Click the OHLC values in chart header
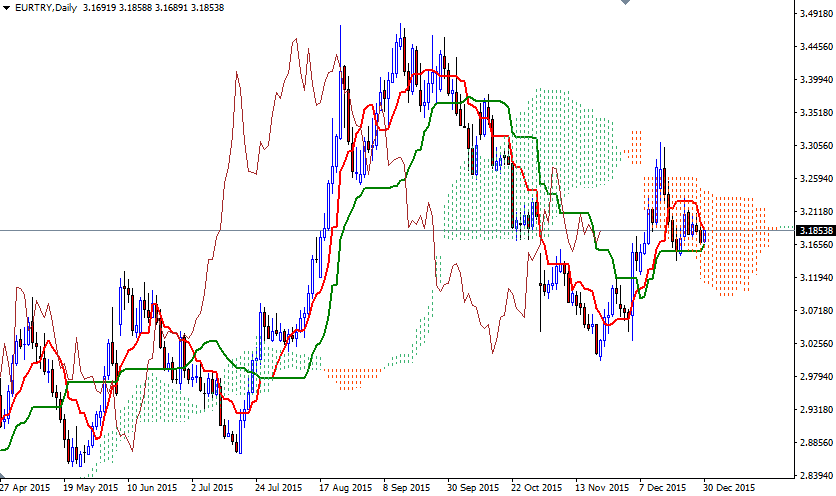The width and height of the screenshot is (836, 496). pos(154,8)
